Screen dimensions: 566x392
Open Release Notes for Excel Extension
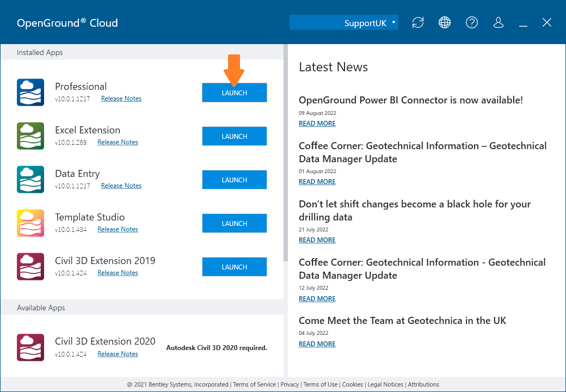coord(118,142)
